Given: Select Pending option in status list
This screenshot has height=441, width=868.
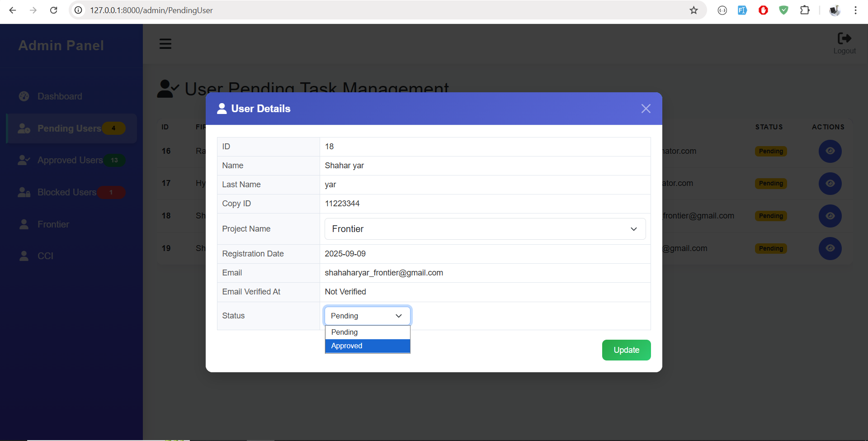Looking at the screenshot, I should 367,332.
